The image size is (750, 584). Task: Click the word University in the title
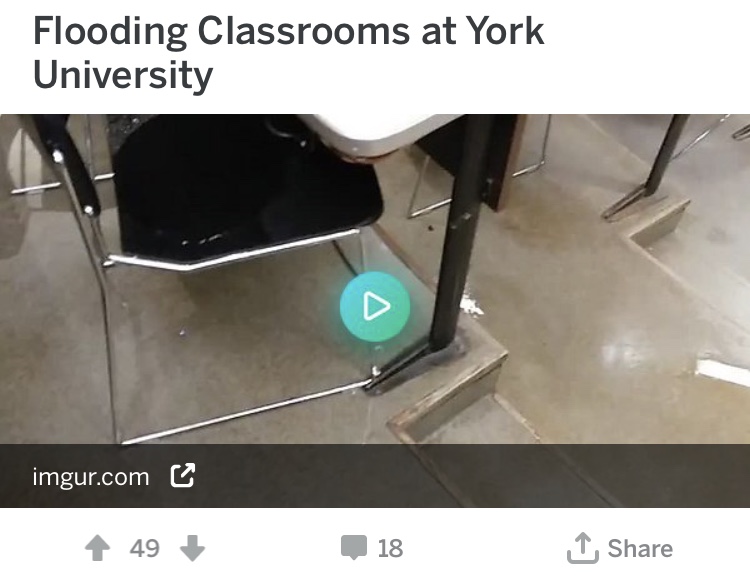(123, 76)
